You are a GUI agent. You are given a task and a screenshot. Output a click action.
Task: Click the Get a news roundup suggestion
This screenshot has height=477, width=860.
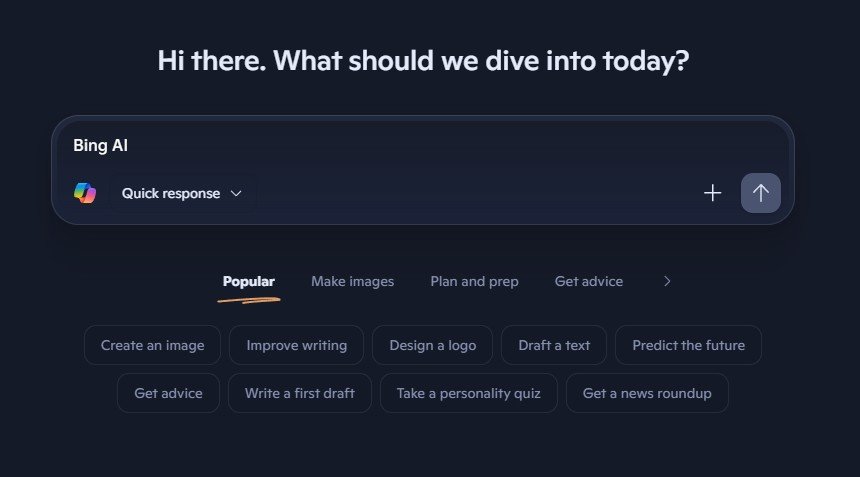(647, 393)
